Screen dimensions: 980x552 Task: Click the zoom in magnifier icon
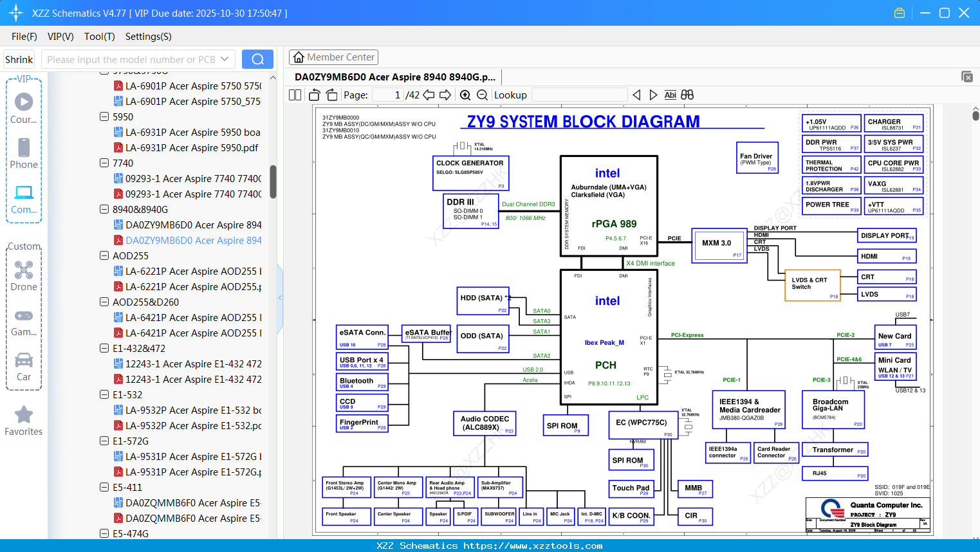(465, 95)
